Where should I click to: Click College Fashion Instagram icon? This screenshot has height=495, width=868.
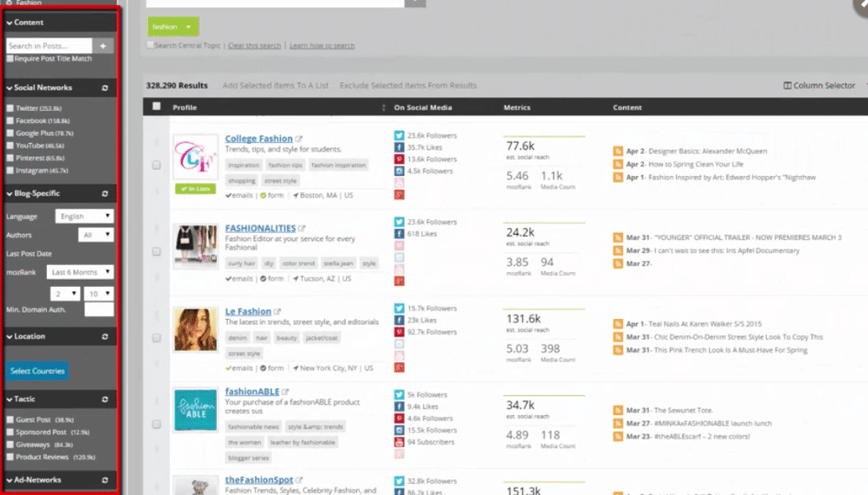point(399,171)
